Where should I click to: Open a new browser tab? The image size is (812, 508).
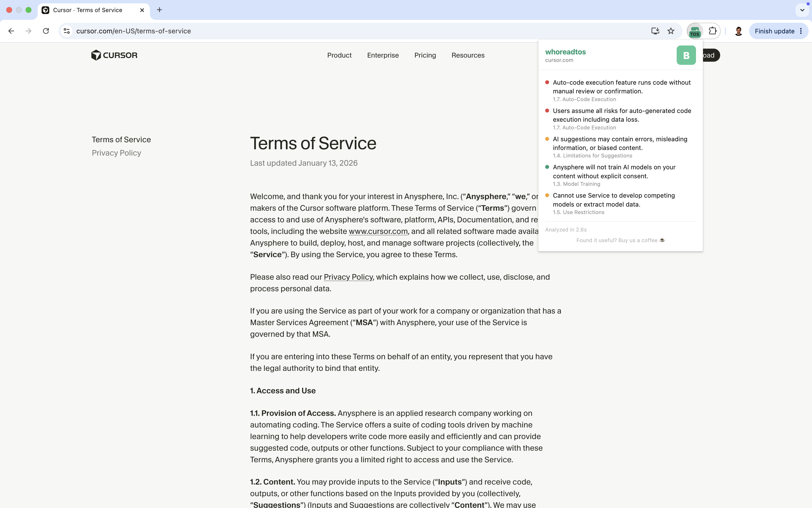click(x=159, y=10)
